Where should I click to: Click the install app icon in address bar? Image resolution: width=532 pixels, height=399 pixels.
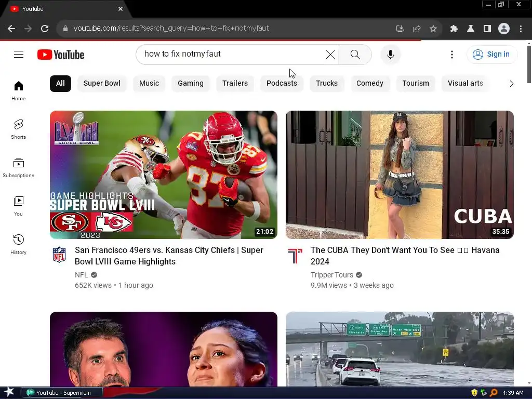[x=400, y=29]
